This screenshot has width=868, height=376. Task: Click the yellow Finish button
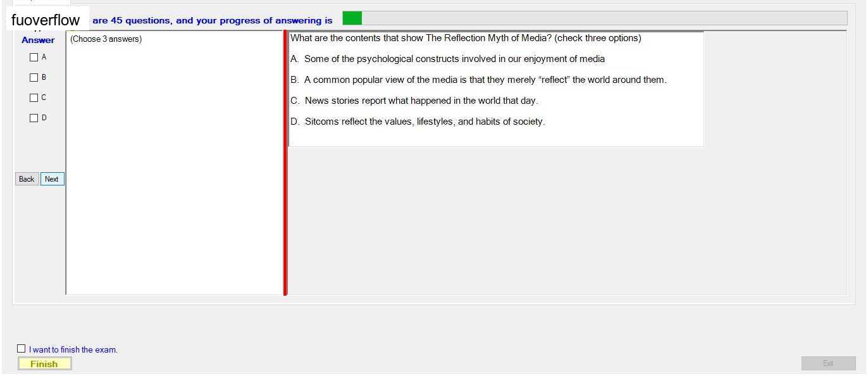click(44, 363)
